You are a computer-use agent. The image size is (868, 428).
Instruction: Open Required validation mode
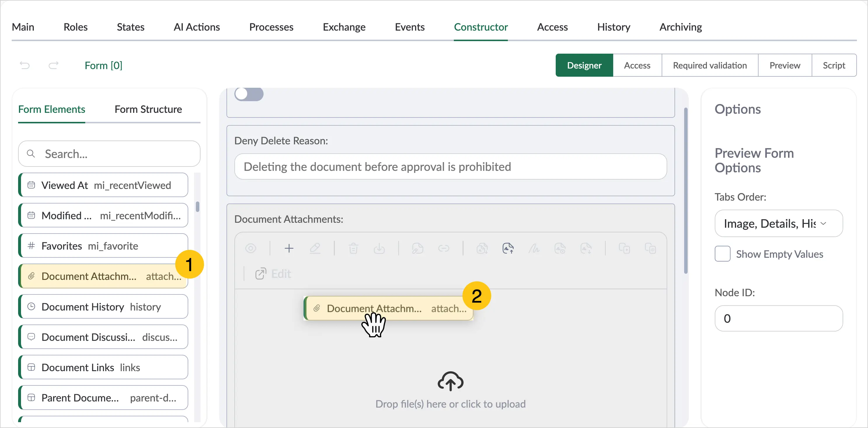click(x=710, y=65)
